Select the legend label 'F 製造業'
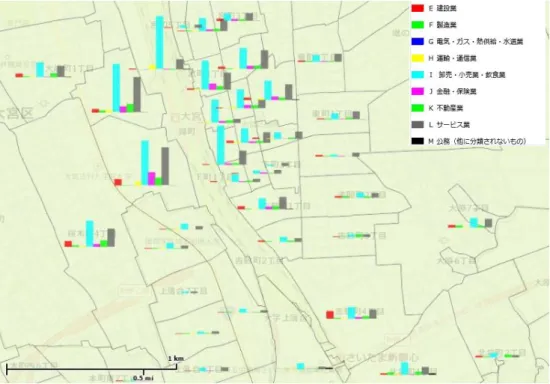Screen dimensions: 550x384 442,25
